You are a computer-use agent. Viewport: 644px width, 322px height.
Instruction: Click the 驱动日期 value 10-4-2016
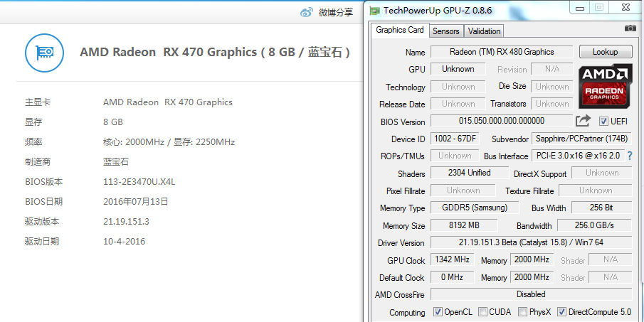pos(124,241)
